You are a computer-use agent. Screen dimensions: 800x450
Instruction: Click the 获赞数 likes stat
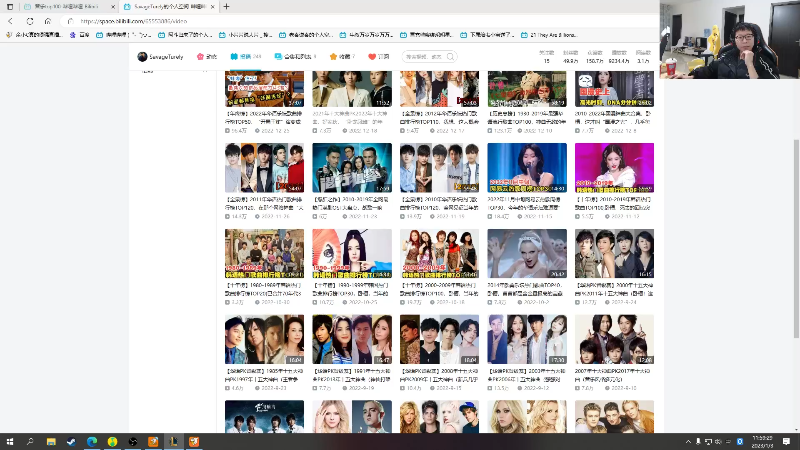(595, 57)
